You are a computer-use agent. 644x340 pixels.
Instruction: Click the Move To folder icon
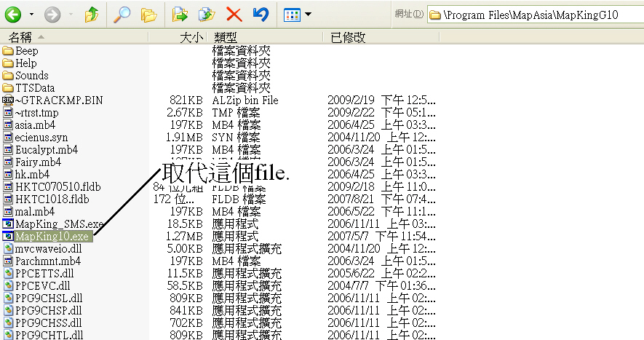coord(180,15)
